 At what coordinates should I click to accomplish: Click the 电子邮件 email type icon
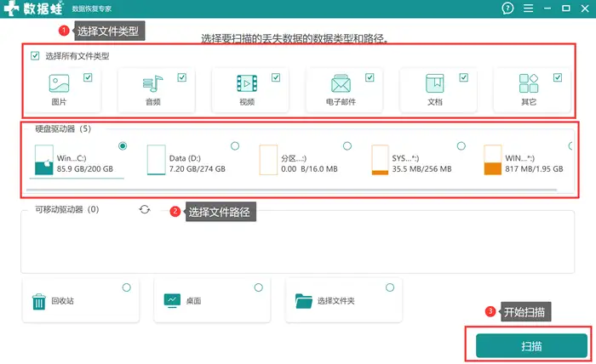pyautogui.click(x=341, y=83)
